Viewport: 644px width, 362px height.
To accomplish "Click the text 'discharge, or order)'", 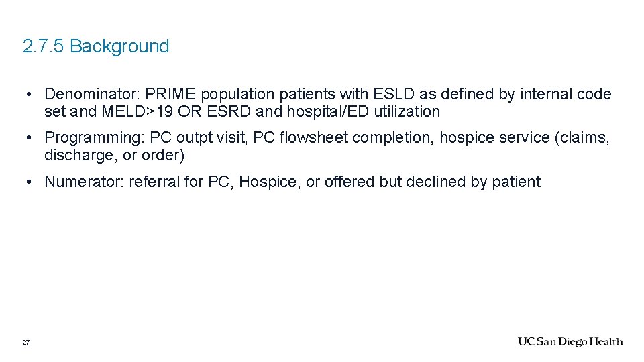I will tap(115, 156).
